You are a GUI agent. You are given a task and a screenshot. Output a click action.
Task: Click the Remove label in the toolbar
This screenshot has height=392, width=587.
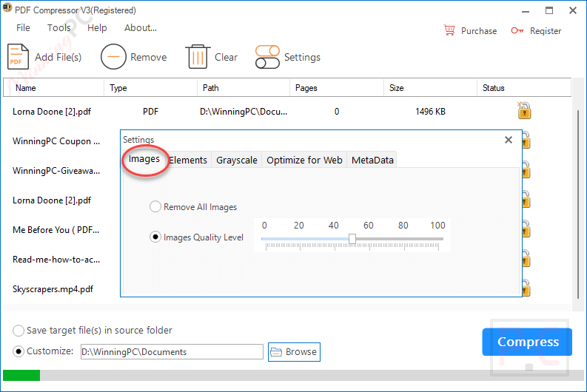[148, 57]
